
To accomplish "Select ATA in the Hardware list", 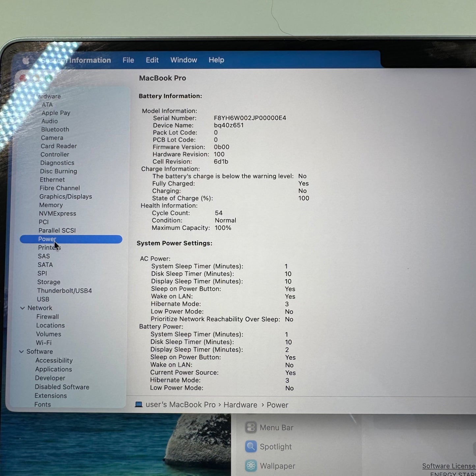I will click(47, 104).
